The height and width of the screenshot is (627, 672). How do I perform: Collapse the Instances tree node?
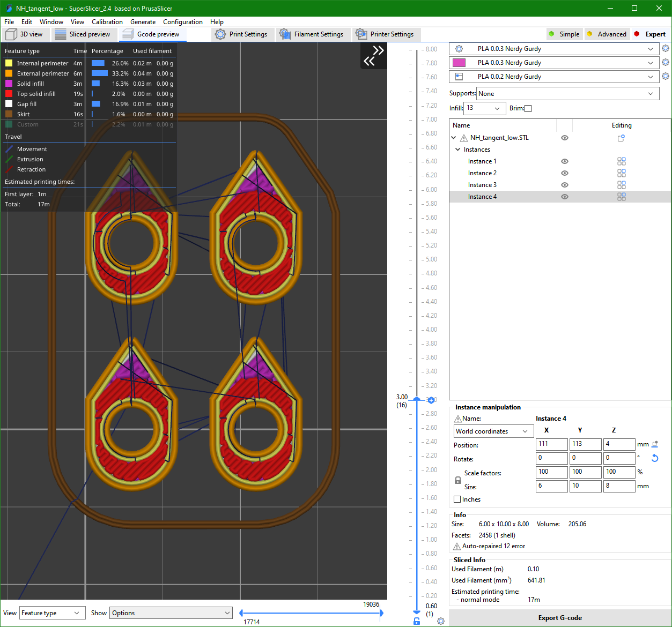click(457, 150)
